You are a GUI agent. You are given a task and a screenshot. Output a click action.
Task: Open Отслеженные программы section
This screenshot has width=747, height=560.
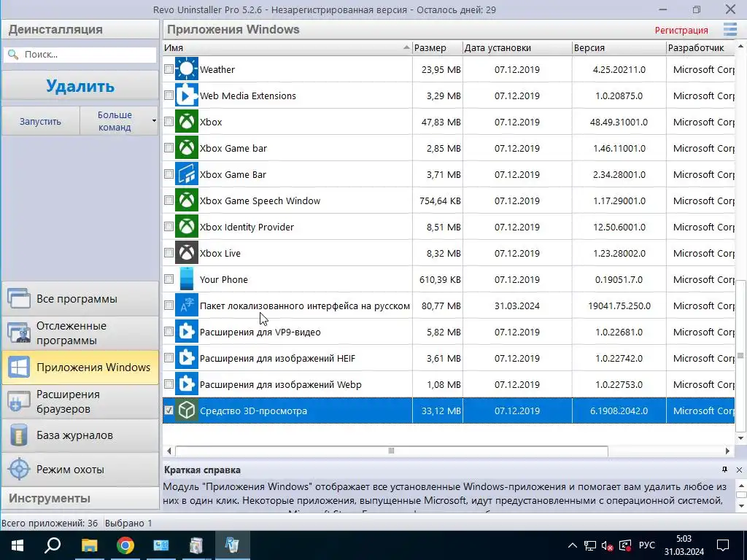[x=80, y=332]
